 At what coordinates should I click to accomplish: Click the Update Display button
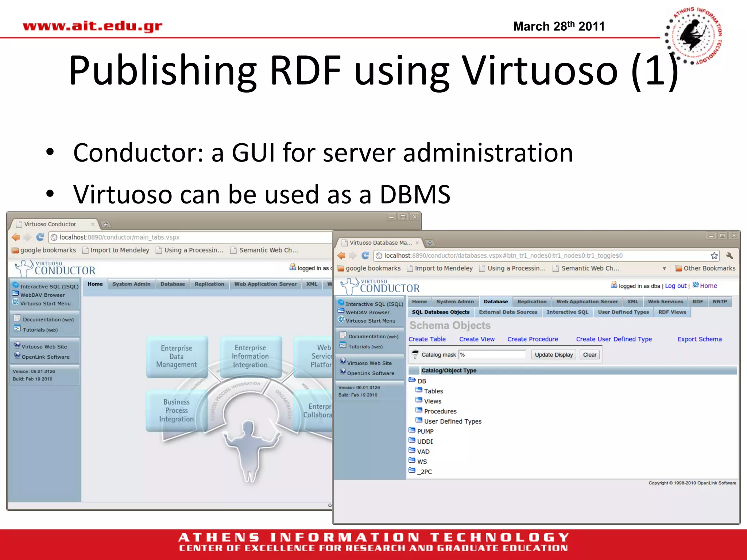553,355
